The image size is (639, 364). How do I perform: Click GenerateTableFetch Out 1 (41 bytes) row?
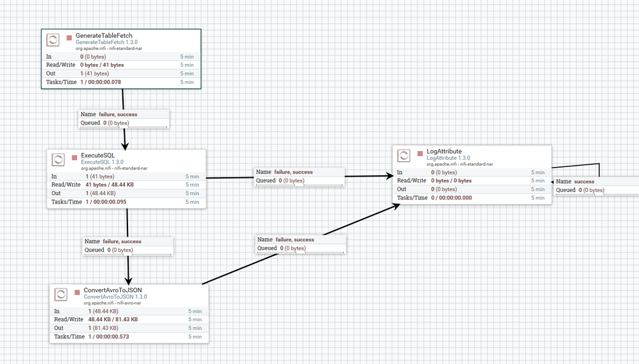coord(120,74)
